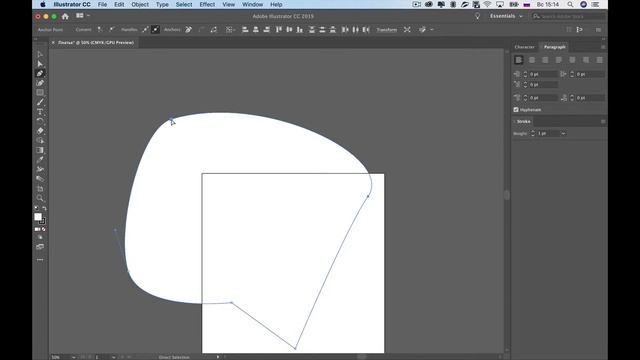Open the Arrange Documents layout icon
This screenshot has width=640, height=360.
(80, 16)
